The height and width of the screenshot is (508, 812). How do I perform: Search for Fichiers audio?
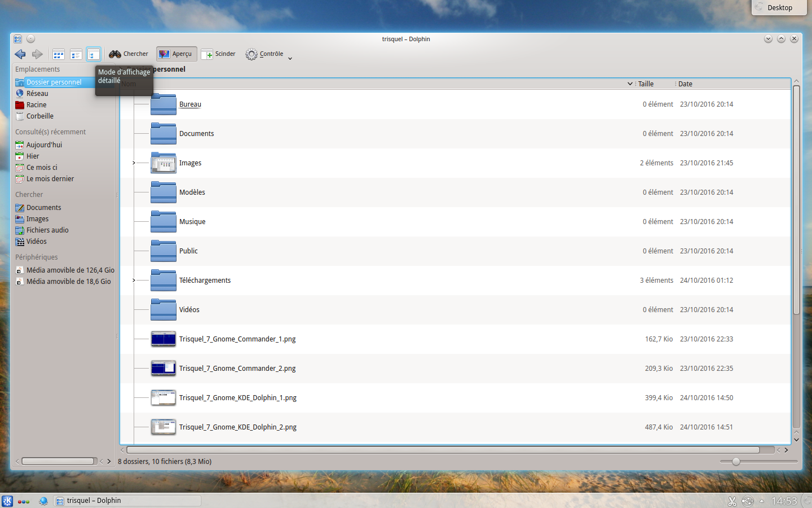point(47,230)
